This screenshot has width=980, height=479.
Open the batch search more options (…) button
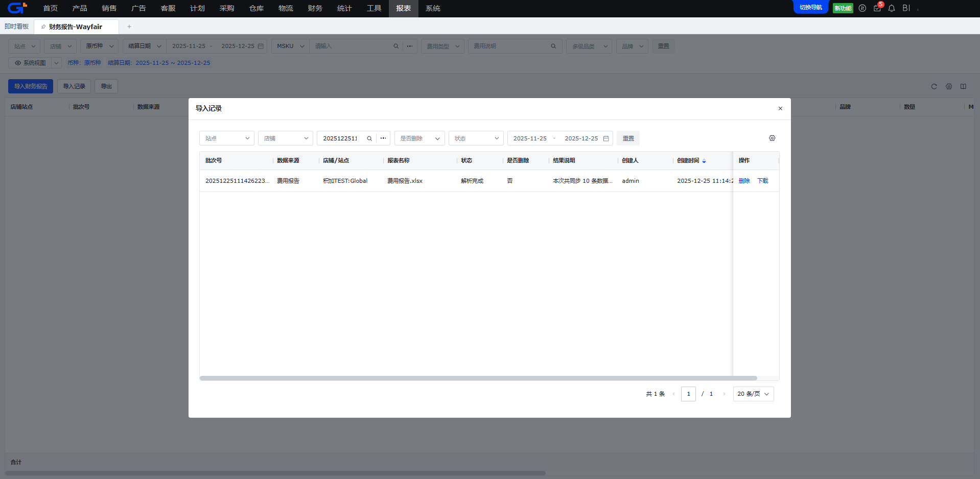[383, 138]
